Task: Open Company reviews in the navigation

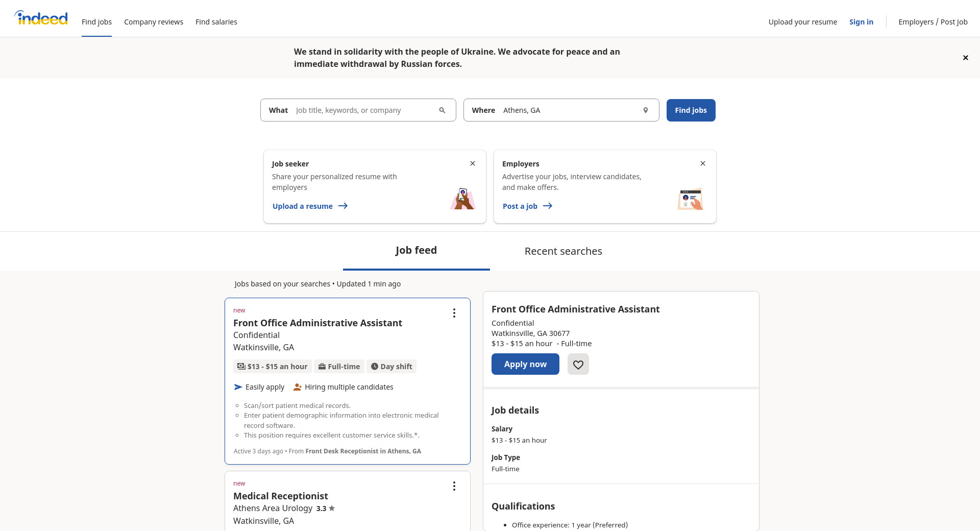Action: click(153, 22)
